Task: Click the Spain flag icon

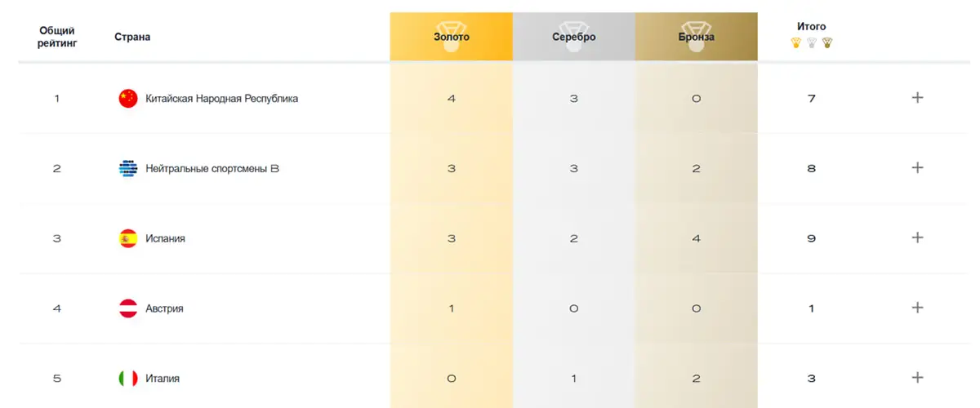Action: point(128,239)
